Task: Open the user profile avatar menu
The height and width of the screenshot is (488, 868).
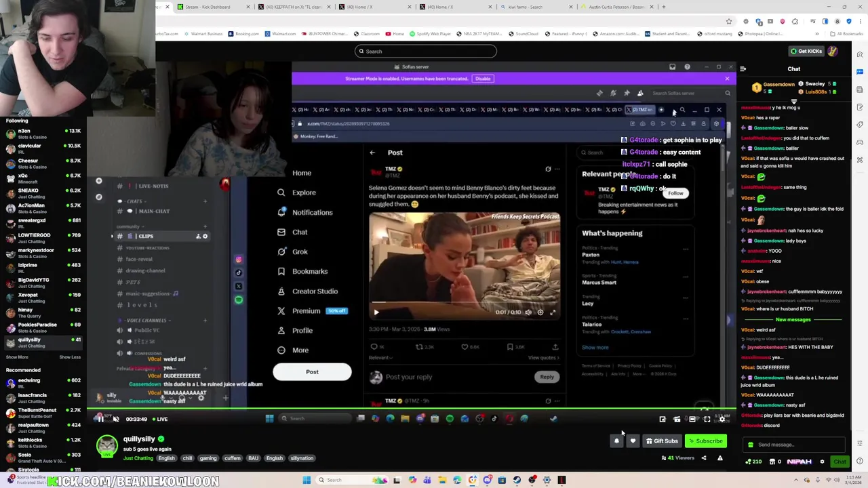Action: (x=833, y=51)
